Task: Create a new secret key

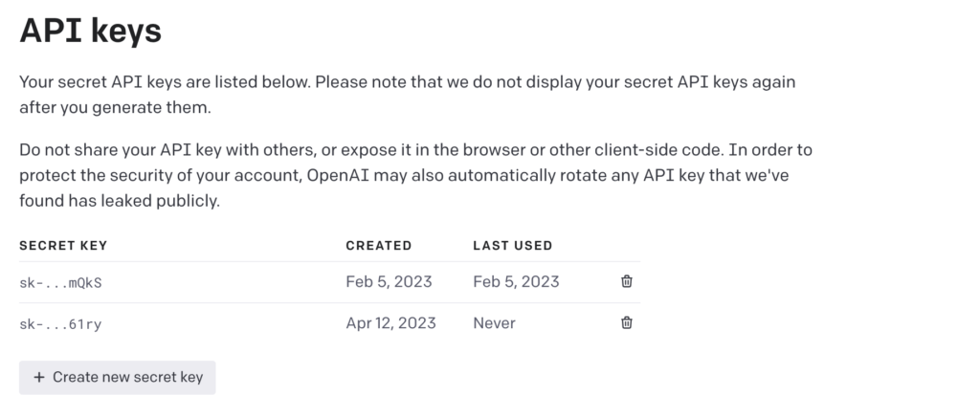Action: [118, 378]
